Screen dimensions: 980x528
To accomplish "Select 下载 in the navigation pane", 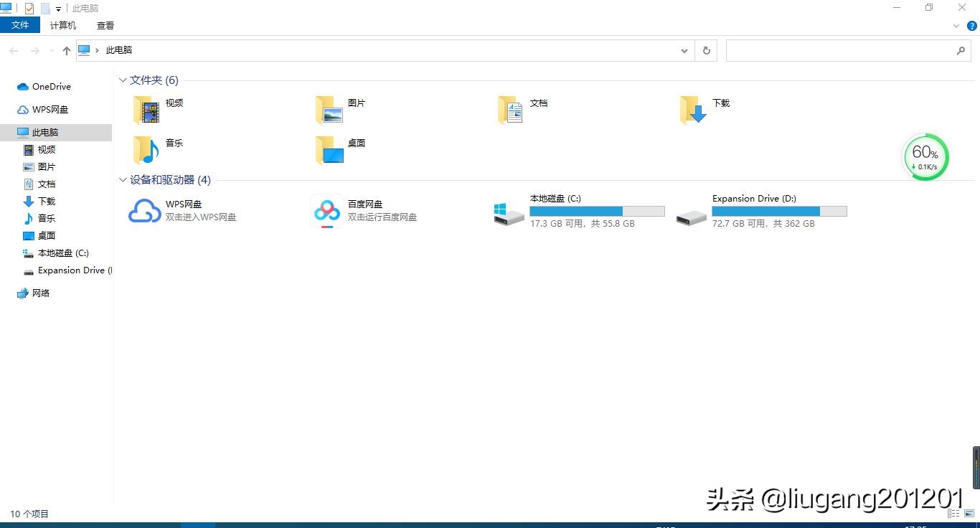I will tap(39, 202).
